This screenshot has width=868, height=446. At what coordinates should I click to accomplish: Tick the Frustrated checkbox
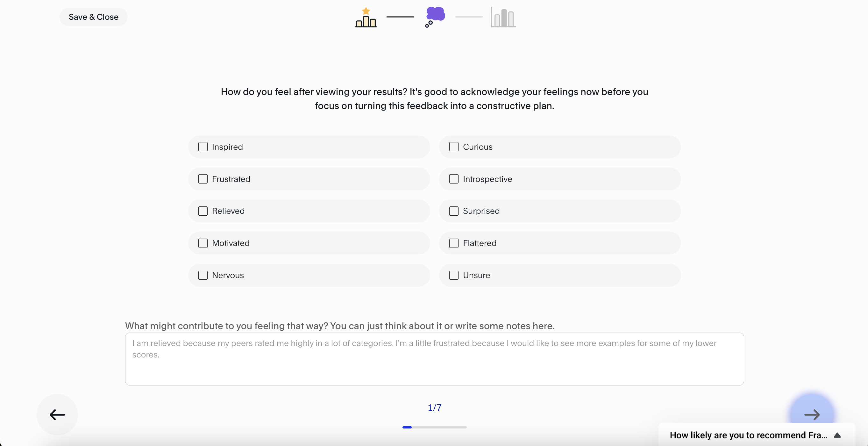[x=203, y=179]
